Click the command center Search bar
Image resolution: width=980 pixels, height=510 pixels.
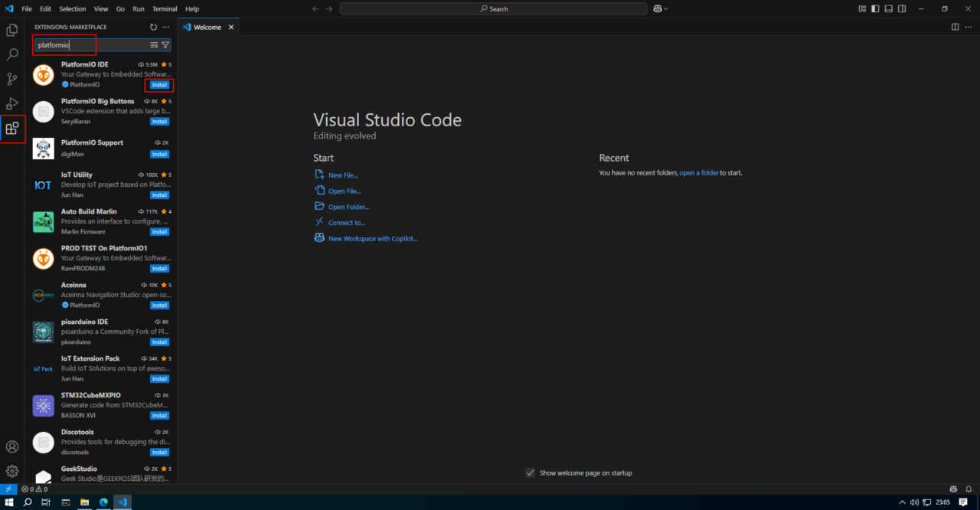click(x=494, y=8)
